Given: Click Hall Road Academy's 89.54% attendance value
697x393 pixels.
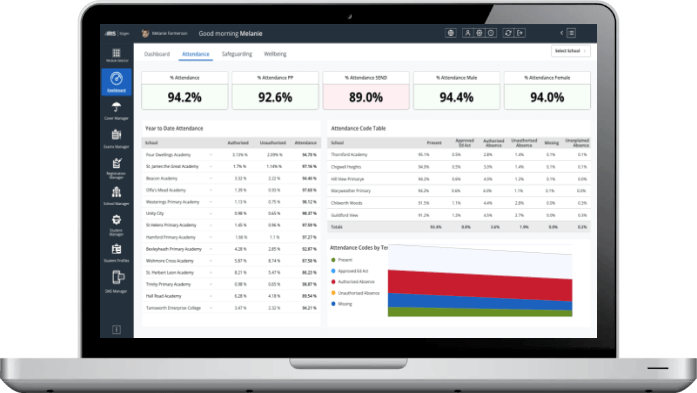Looking at the screenshot, I should (x=309, y=296).
